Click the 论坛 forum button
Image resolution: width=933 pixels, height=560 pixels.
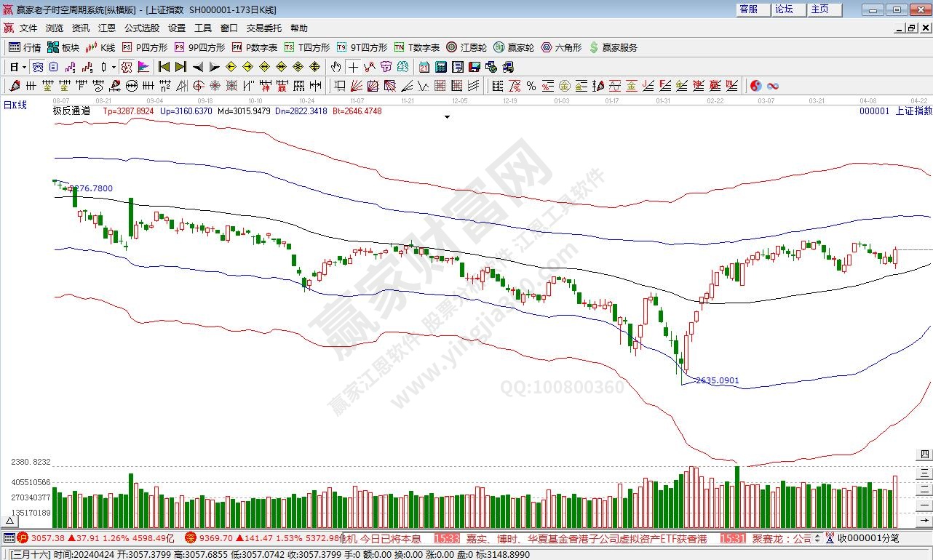pyautogui.click(x=785, y=9)
